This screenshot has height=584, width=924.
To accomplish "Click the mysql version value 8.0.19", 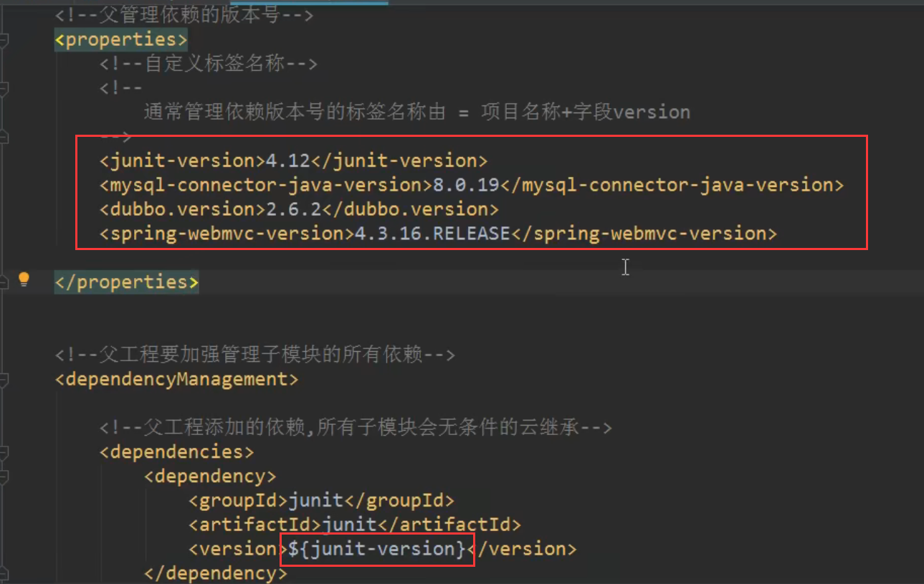I will pos(467,185).
